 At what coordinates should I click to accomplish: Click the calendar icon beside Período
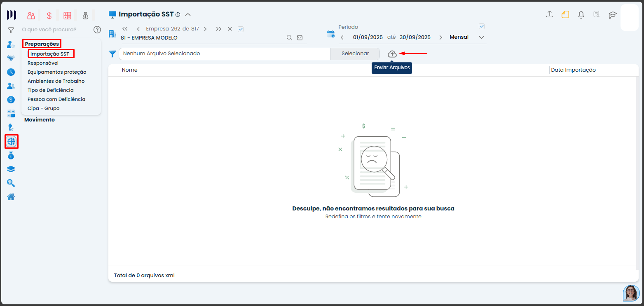point(331,34)
